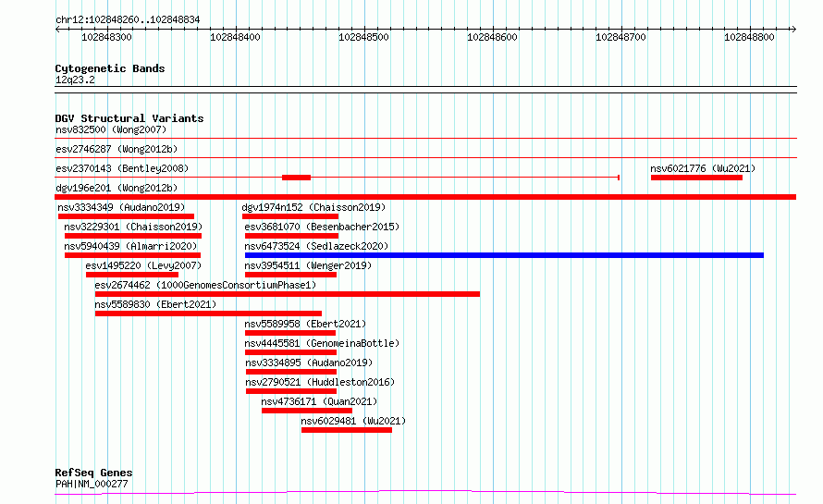Click the nsv832500 (Wong2007) variant label
Image resolution: width=823 pixels, height=504 pixels.
pyautogui.click(x=111, y=129)
